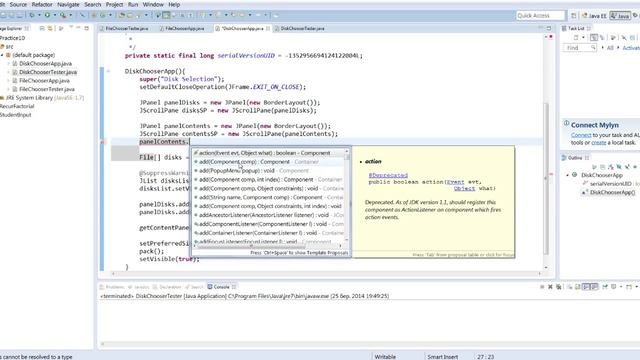Click the Open Console icon
Viewport: 640px width, 360px height.
(629, 287)
